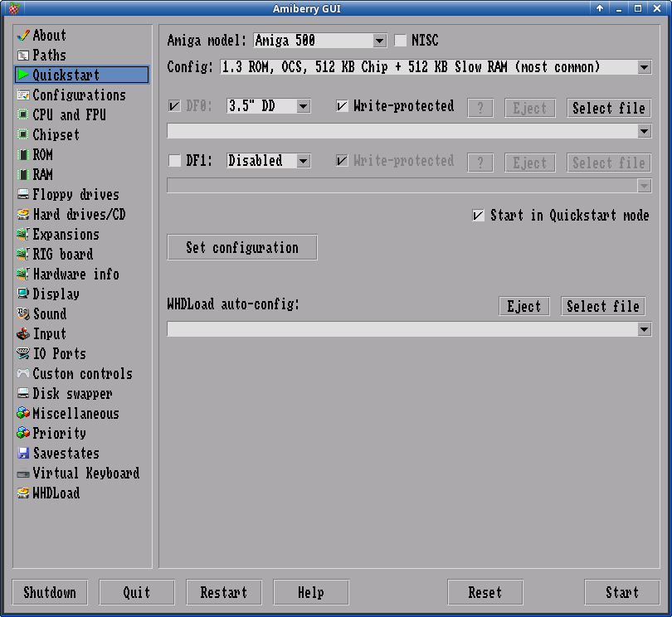Open the Sound panel label
Viewport: 672px width, 617px height.
[x=50, y=313]
